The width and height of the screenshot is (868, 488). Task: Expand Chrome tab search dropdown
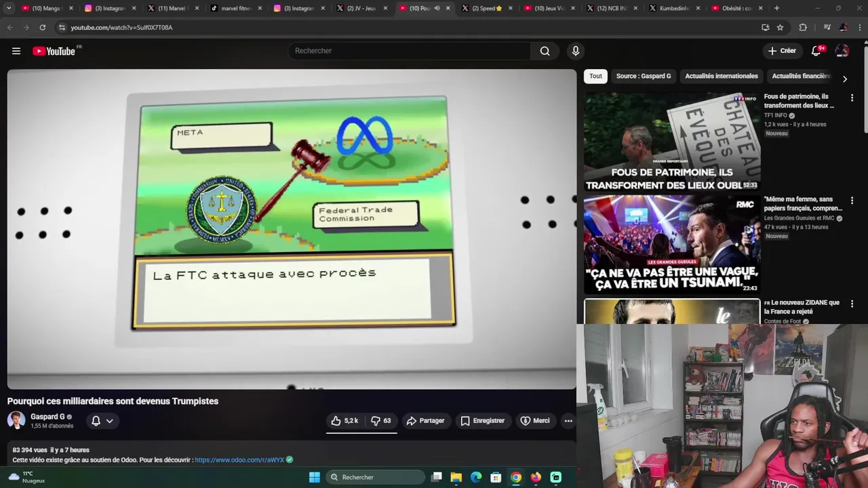[9, 8]
